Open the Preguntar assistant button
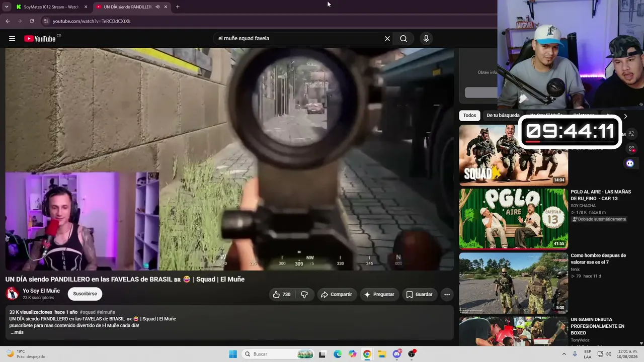644x362 pixels. [379, 295]
